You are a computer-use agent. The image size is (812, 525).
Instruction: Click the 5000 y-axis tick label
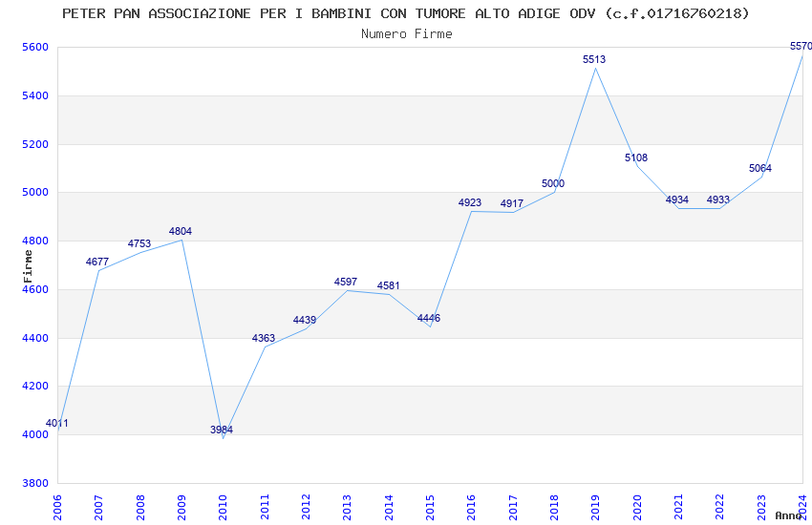point(35,193)
